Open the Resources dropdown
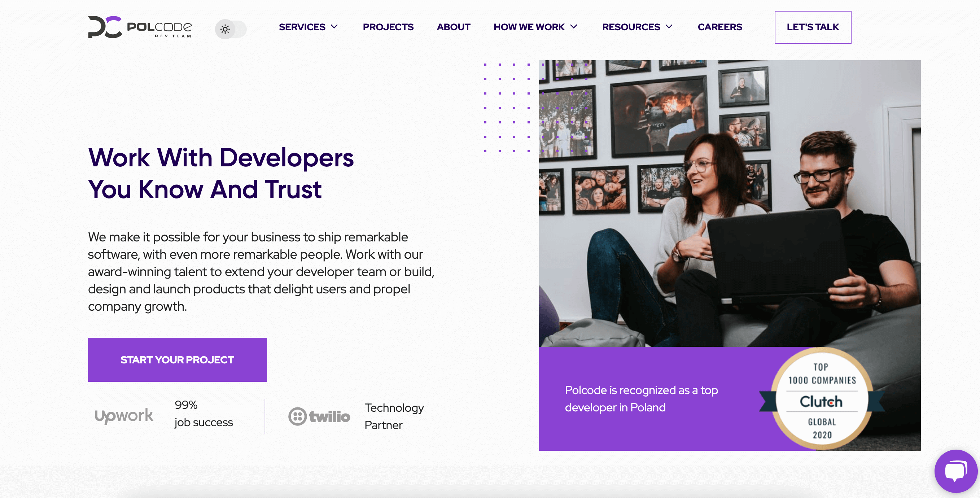 pos(638,27)
